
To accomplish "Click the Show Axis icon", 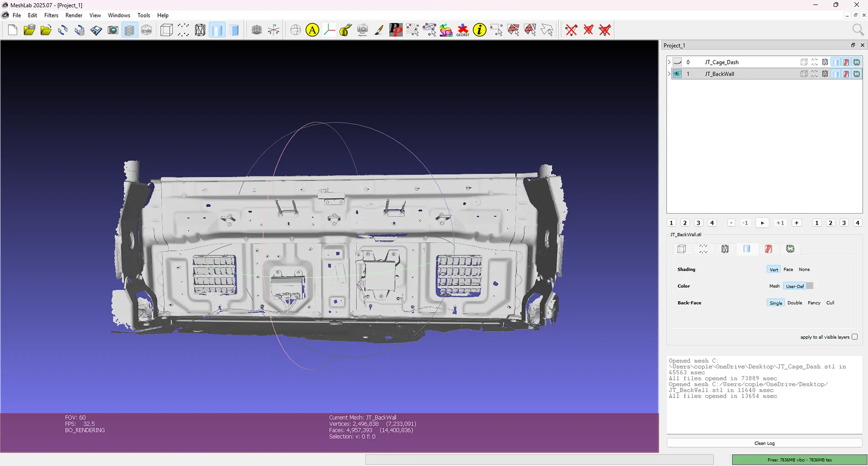I will click(274, 31).
